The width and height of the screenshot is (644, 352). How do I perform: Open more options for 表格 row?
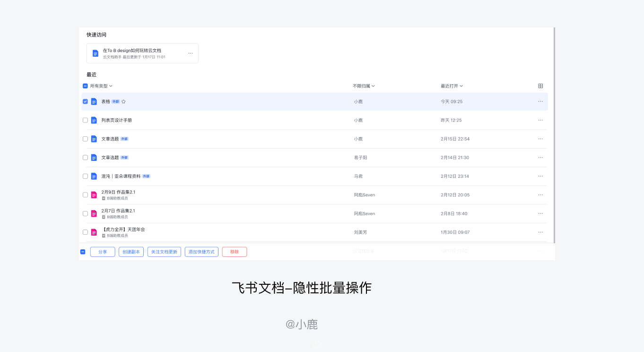pos(540,102)
